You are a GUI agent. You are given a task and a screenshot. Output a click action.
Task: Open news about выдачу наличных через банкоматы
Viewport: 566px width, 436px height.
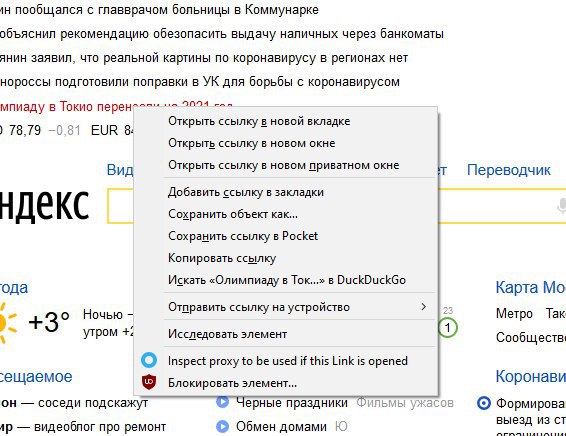[x=222, y=34]
